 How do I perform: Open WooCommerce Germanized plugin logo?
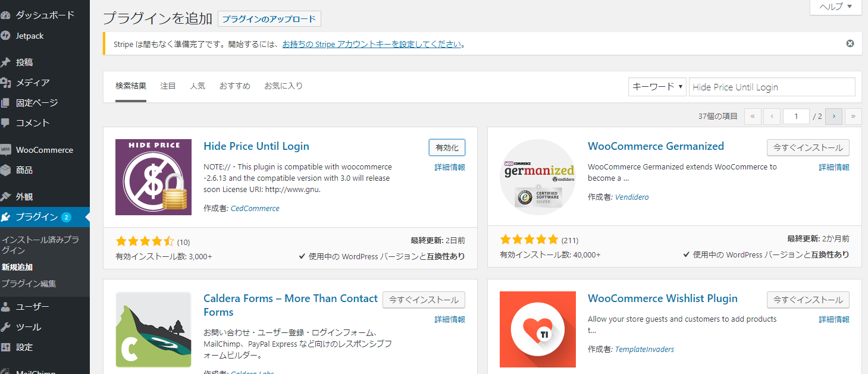click(x=538, y=177)
